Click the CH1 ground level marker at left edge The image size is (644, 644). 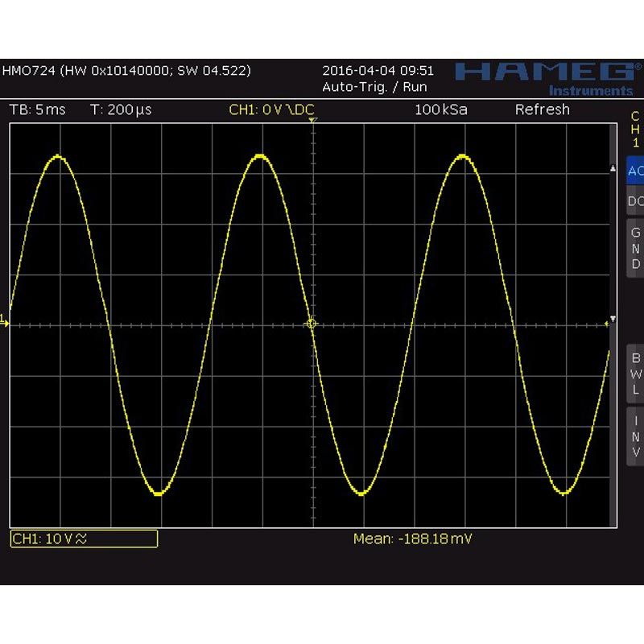point(5,321)
